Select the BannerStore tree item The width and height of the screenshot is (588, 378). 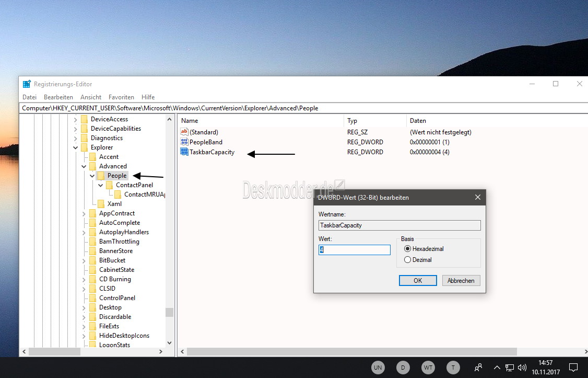[x=116, y=251]
